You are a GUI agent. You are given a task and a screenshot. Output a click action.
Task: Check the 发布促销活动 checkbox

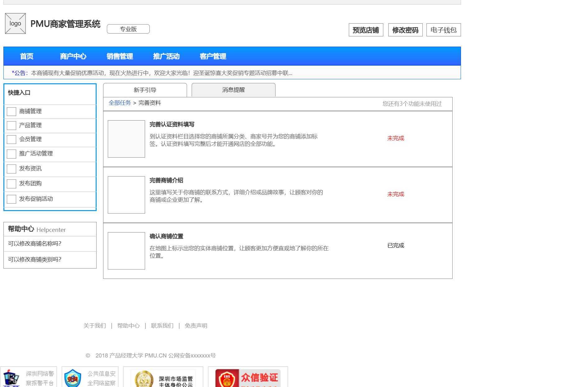pyautogui.click(x=11, y=198)
